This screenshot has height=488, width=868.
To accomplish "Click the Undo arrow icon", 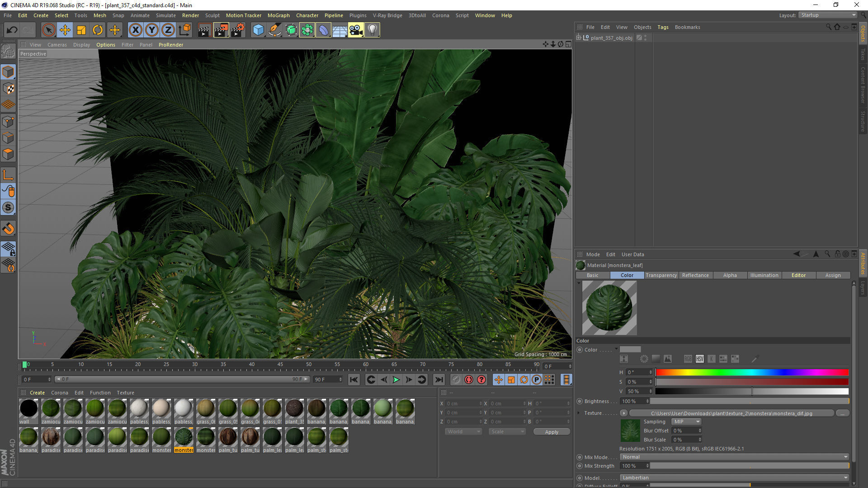I will [x=12, y=30].
